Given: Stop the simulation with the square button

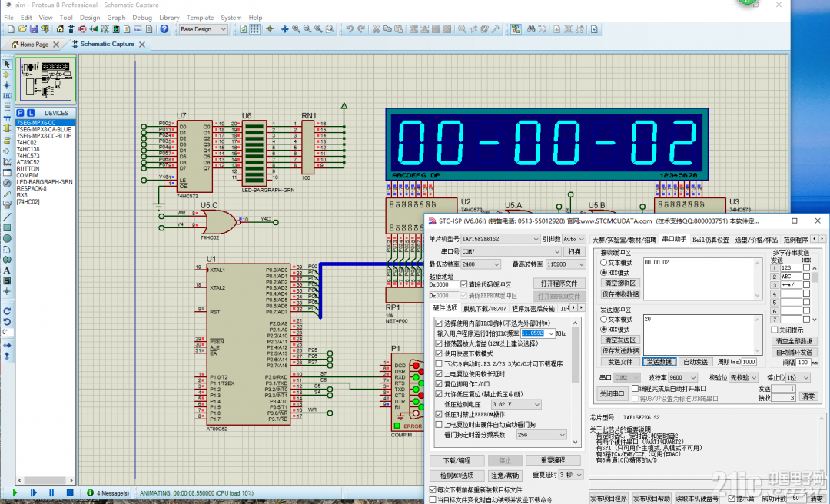Looking at the screenshot, I should coord(69,493).
